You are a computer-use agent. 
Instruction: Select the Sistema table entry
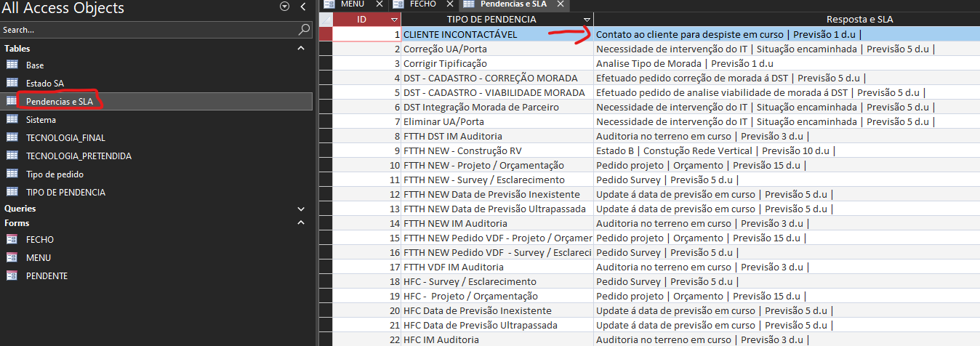[x=156, y=120]
